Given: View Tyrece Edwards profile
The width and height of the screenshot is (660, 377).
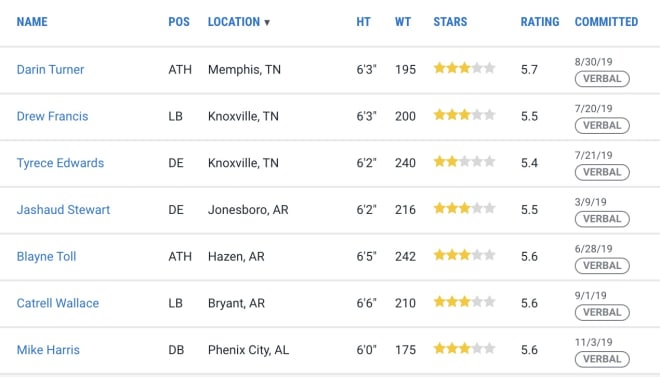Looking at the screenshot, I should [x=60, y=163].
